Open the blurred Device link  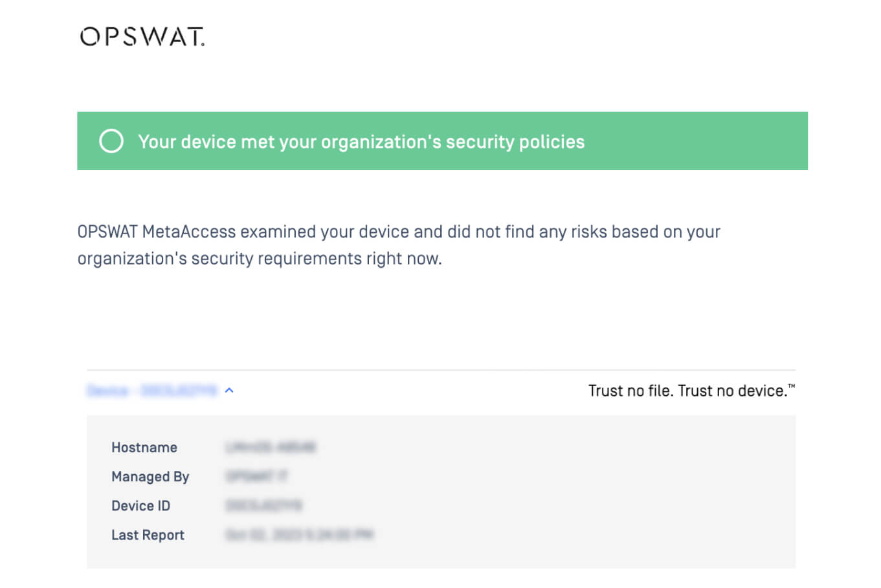(152, 390)
